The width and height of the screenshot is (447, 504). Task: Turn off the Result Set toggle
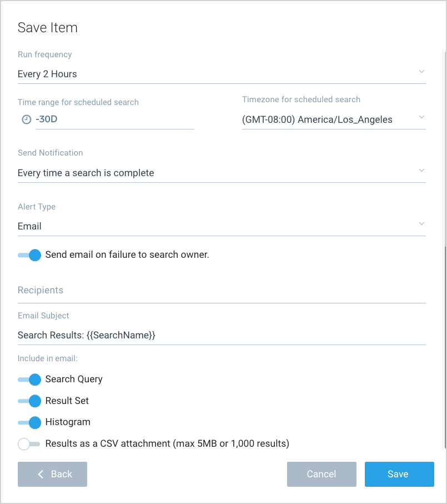29,401
